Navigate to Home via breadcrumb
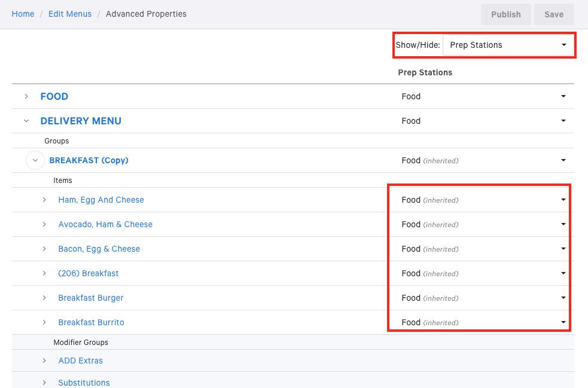This screenshot has width=588, height=388. (x=23, y=14)
